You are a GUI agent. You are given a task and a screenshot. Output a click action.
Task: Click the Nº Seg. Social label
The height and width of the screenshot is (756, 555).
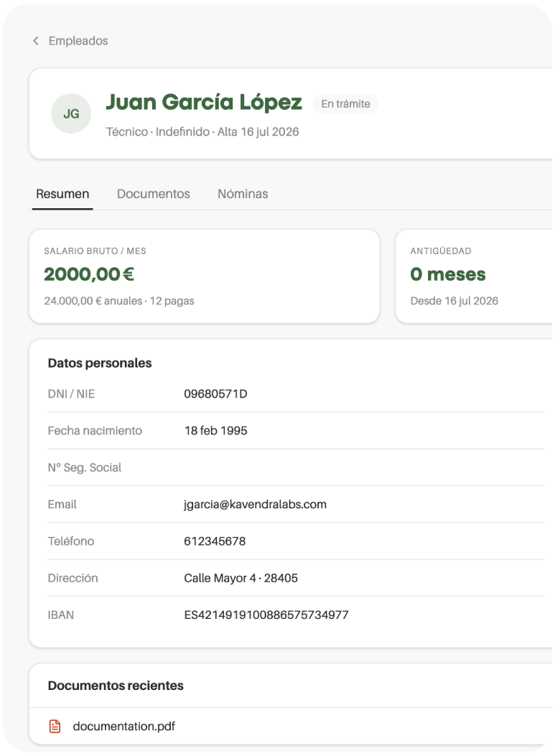(85, 467)
